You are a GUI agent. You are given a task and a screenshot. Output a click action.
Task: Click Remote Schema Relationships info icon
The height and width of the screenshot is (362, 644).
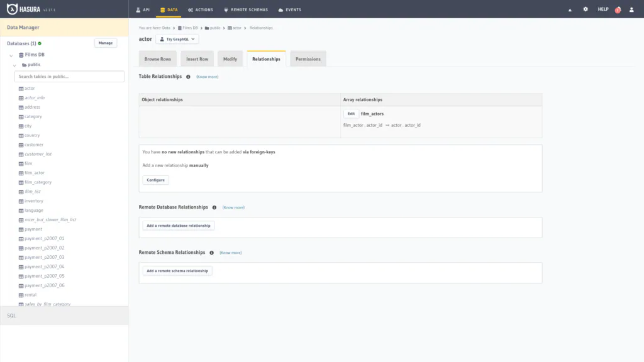[211, 253]
